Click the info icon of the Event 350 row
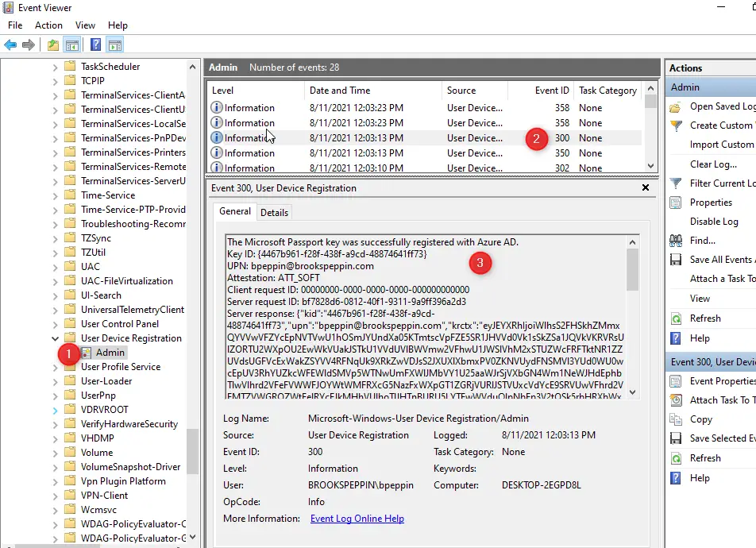The image size is (756, 548). 217,153
